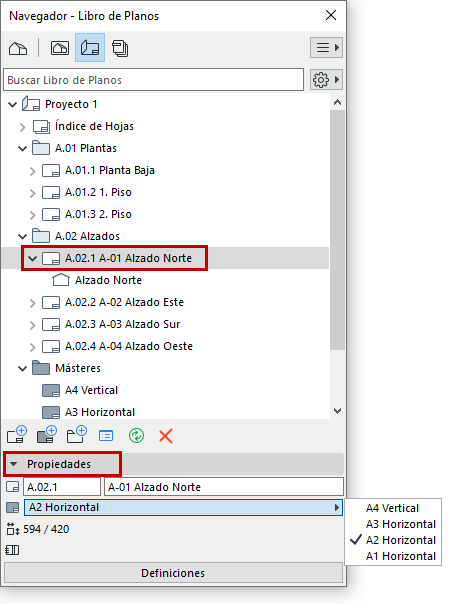The height and width of the screenshot is (604, 475).
Task: Click the New Master Layout icon
Action: (47, 435)
